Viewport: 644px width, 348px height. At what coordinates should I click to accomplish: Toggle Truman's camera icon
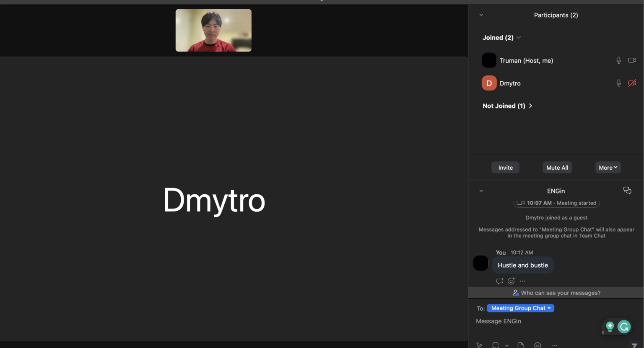click(x=632, y=60)
